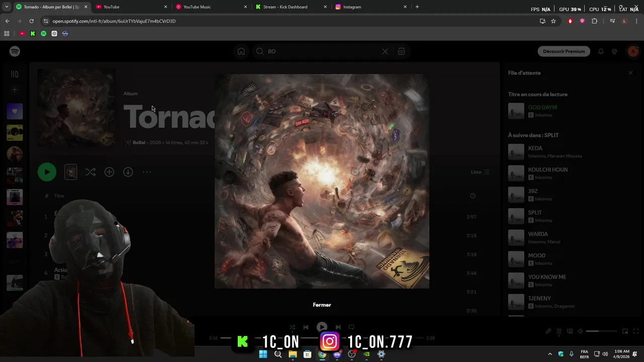644x362 pixels.
Task: Open the friends activity icon
Action: [614, 51]
